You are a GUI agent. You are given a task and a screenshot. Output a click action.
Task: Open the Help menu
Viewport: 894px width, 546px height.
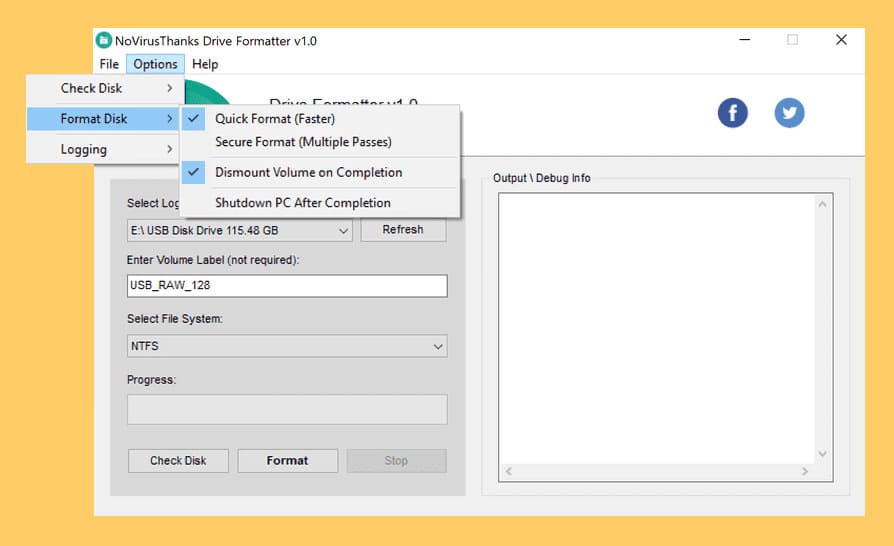pyautogui.click(x=205, y=64)
